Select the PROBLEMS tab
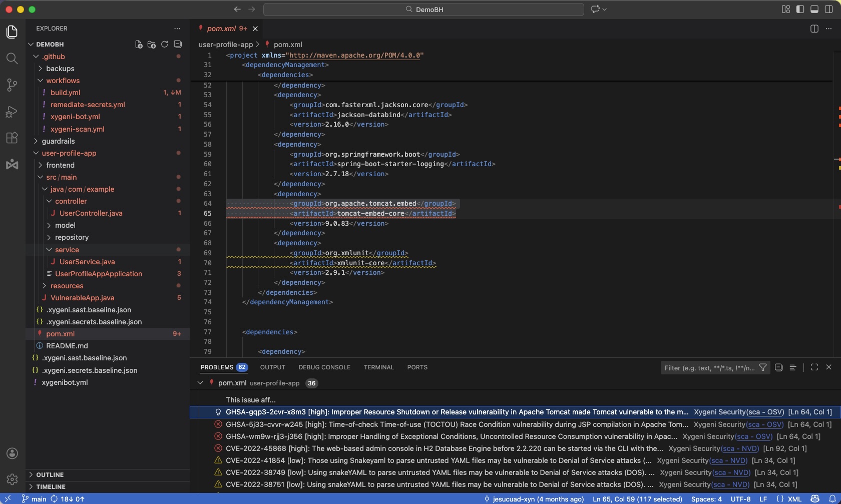 [224, 367]
